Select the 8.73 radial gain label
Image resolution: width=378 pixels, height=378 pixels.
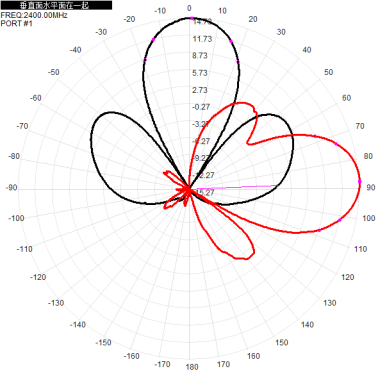pyautogui.click(x=200, y=56)
